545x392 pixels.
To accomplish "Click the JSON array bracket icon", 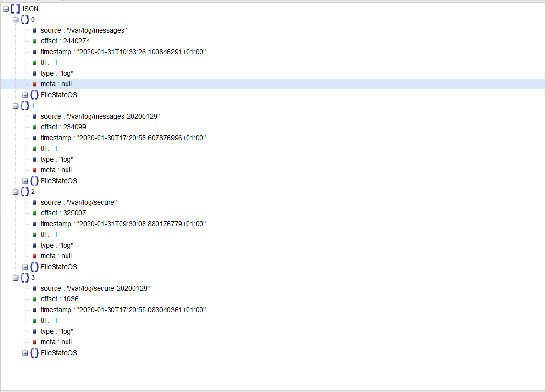I will click(15, 9).
